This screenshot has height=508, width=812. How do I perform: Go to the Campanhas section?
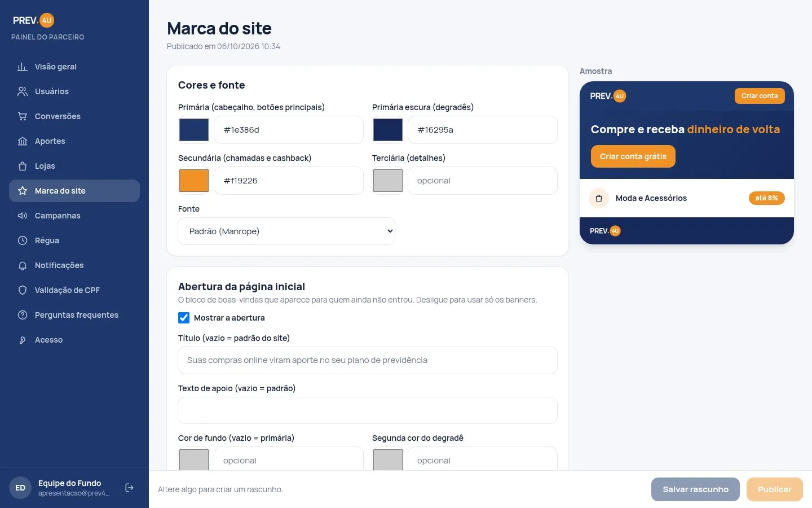[74, 216]
